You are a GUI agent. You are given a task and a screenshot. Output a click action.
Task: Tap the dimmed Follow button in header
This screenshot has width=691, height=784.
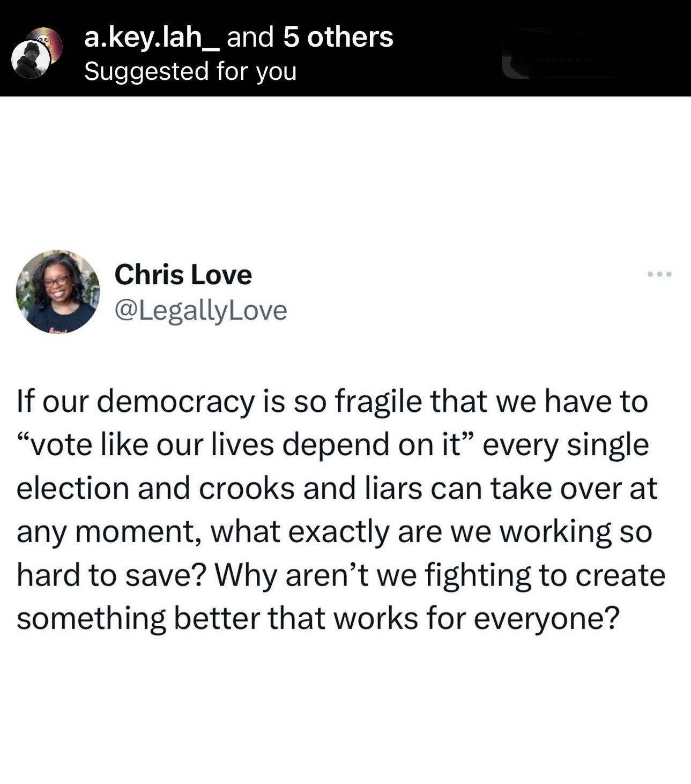pos(558,54)
